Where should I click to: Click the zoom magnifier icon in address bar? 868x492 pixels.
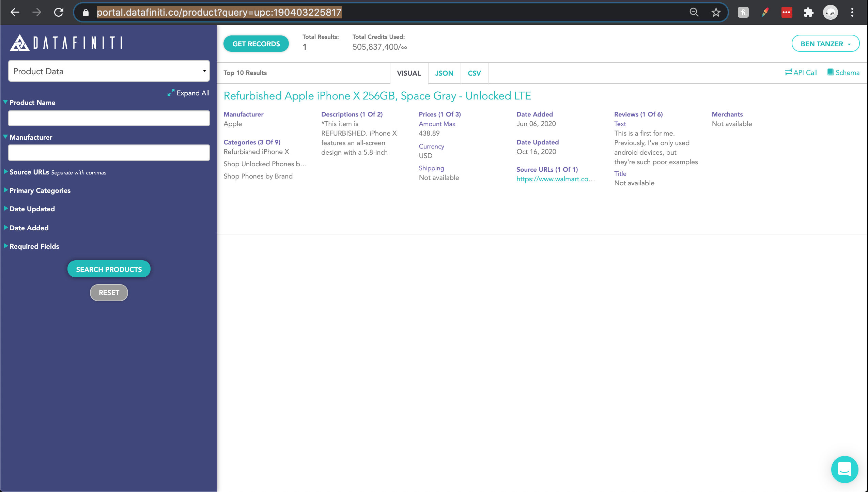[x=694, y=13]
